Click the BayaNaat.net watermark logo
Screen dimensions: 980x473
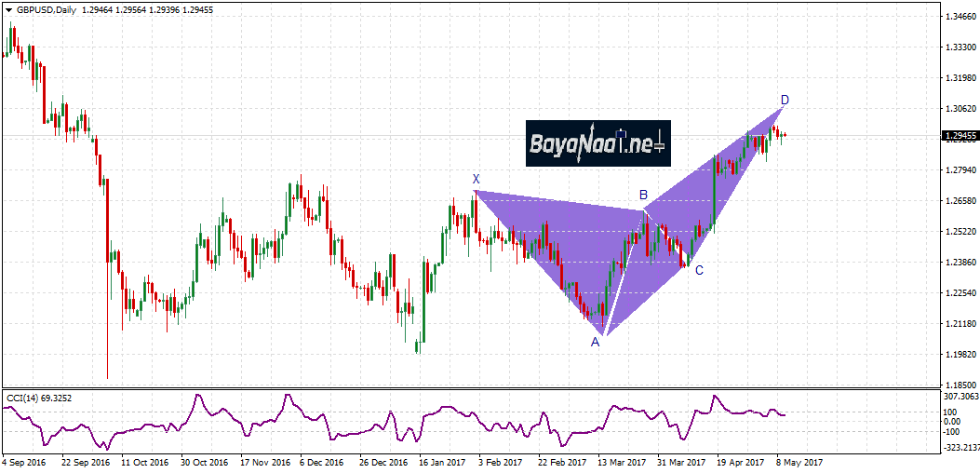(597, 143)
